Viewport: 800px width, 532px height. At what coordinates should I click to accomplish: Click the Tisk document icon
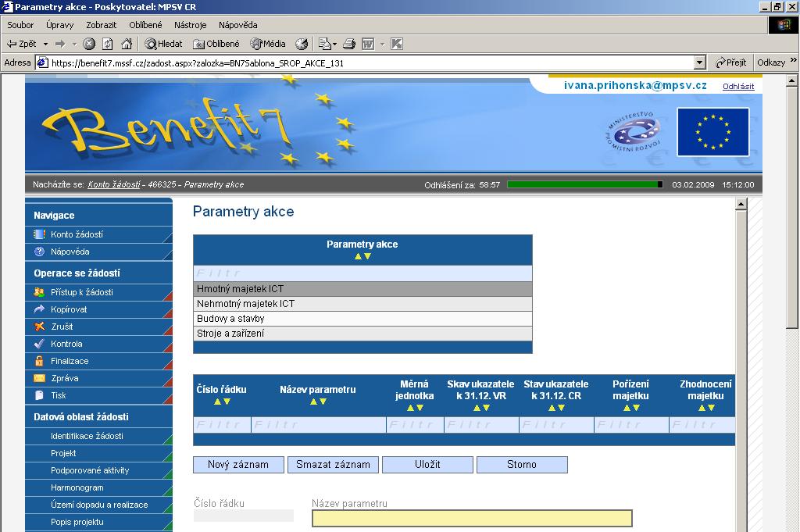pyautogui.click(x=39, y=395)
